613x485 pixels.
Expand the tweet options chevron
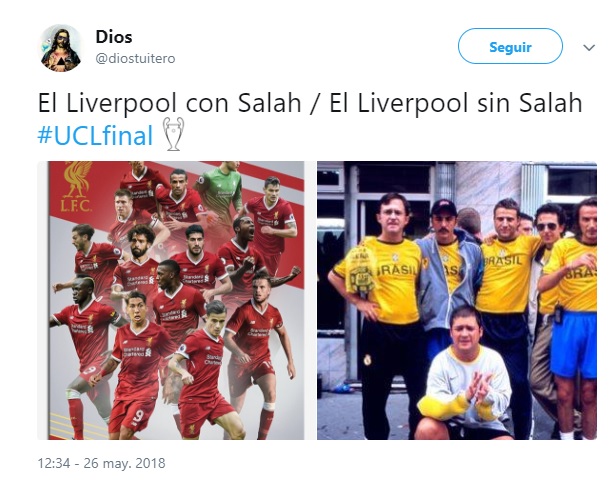(x=589, y=48)
